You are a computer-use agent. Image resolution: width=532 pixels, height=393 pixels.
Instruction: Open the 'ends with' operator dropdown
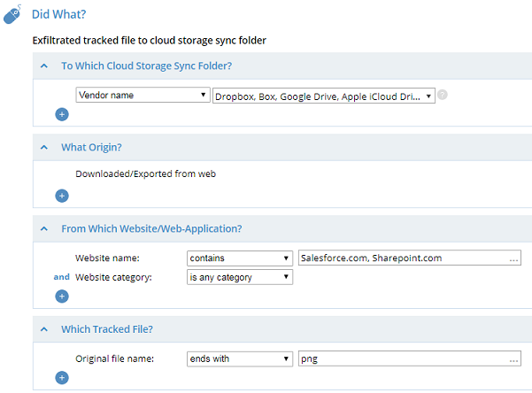tap(239, 359)
